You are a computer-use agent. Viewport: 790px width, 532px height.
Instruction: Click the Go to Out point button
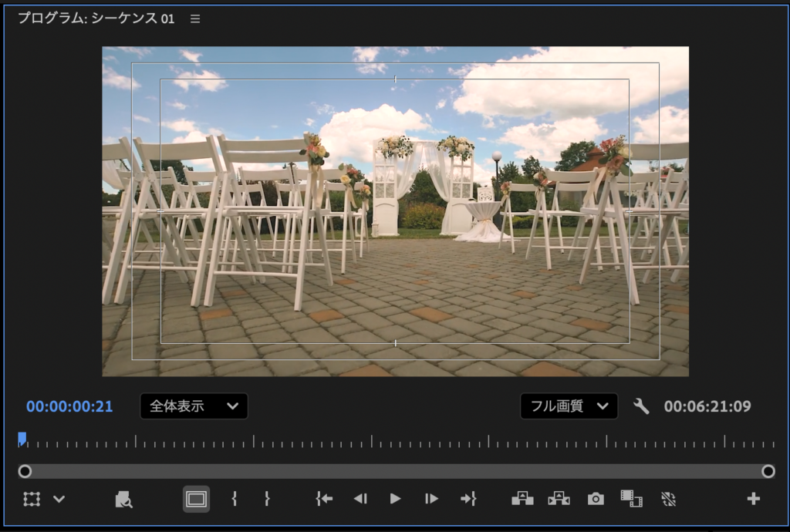point(468,499)
